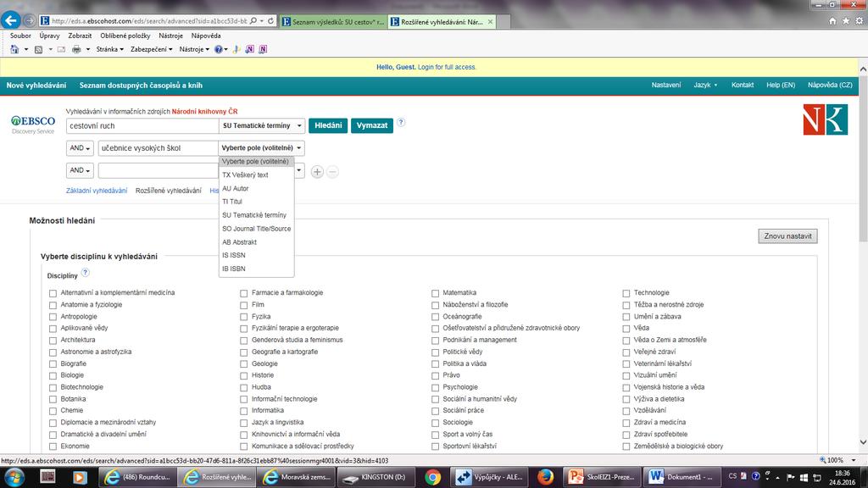This screenshot has width=868, height=488.
Task: Pick IB ISBN from the field list
Action: click(256, 269)
